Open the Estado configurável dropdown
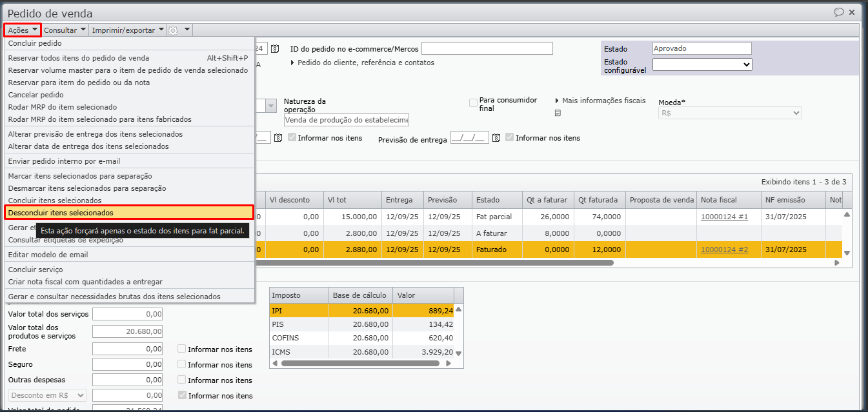Screen dimensions: 868x412 tap(701, 64)
